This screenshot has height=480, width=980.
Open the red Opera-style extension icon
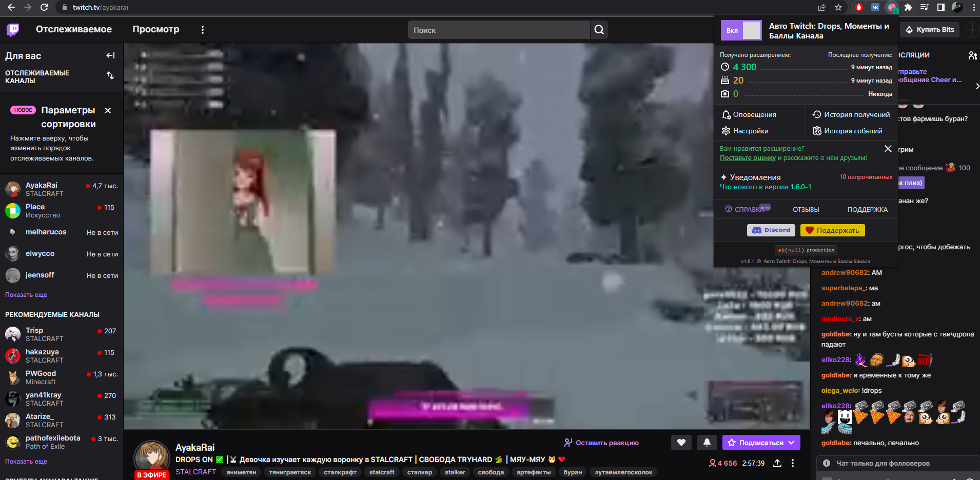[x=859, y=7]
